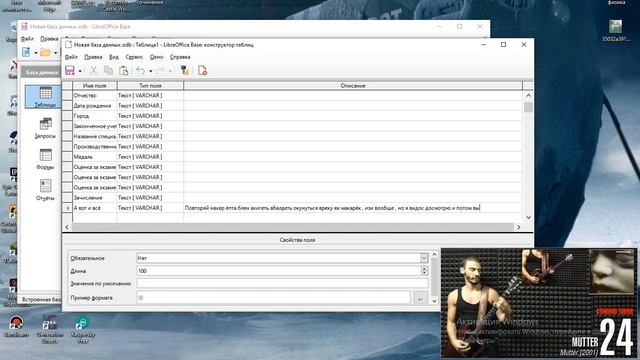Click the row selector of the Город row
The height and width of the screenshot is (360, 640).
[x=67, y=116]
